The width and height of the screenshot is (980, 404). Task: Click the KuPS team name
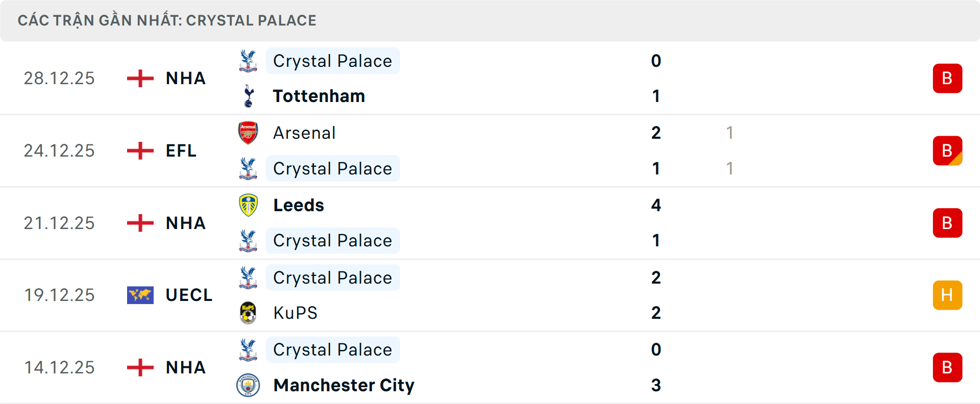tap(295, 313)
